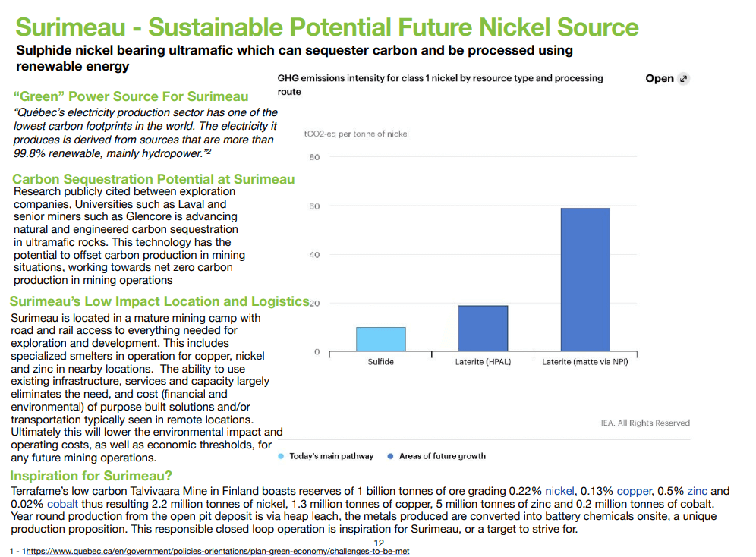The width and height of the screenshot is (756, 557).
Task: Click the y-axis value '40'
Action: coord(314,255)
